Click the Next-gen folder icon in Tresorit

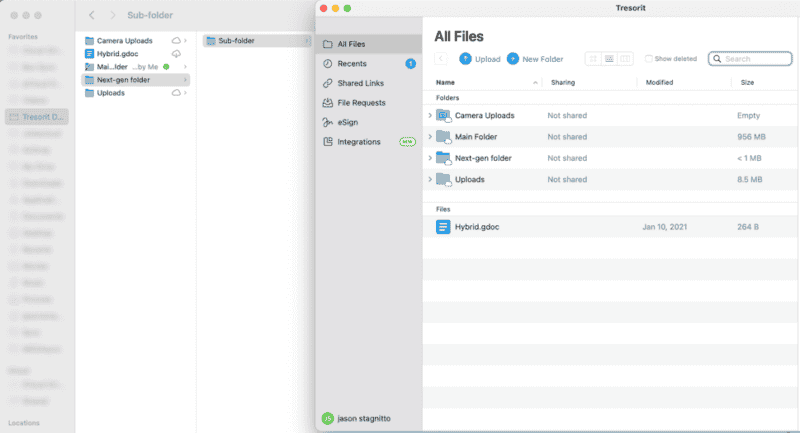click(443, 159)
